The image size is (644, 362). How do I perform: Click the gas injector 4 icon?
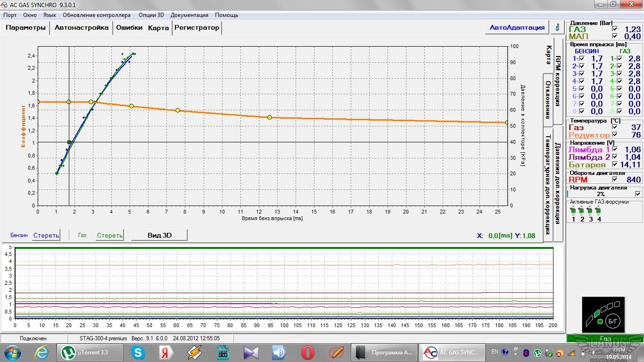598,210
